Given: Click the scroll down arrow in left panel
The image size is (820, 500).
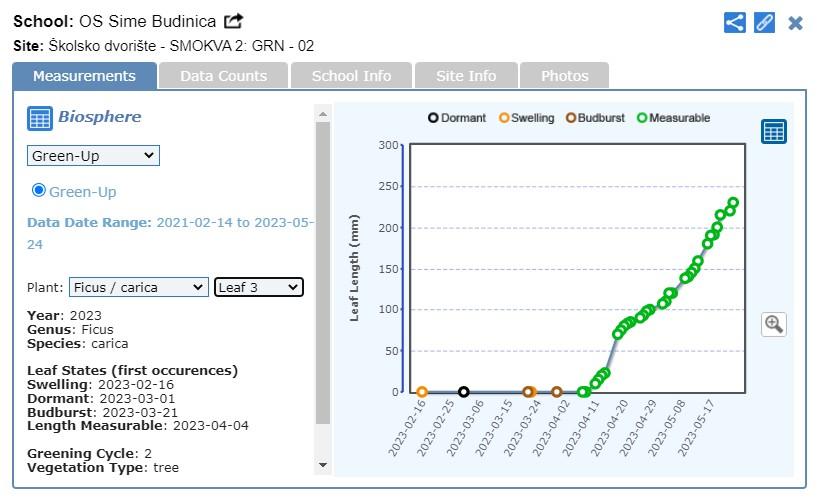Looking at the screenshot, I should click(x=322, y=464).
